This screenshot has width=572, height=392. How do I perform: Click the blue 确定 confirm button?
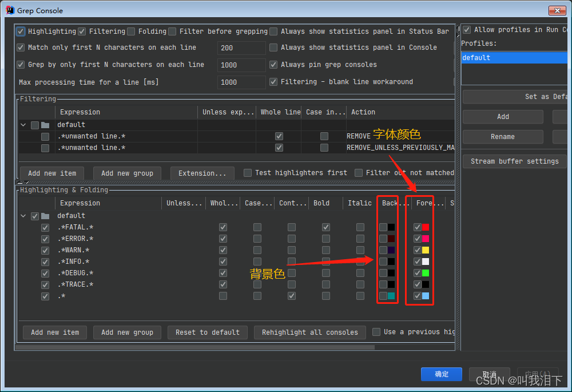(x=442, y=374)
